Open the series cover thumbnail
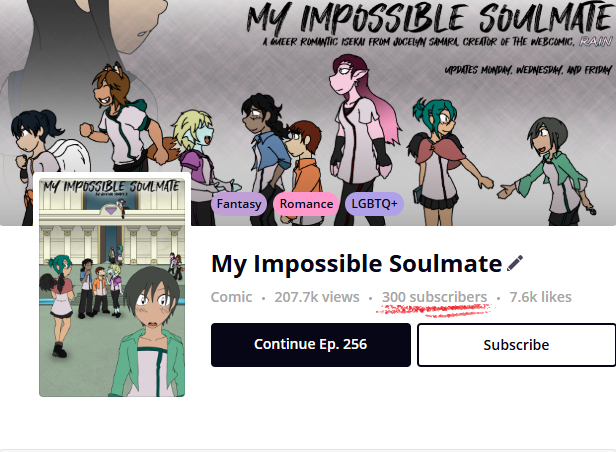 (x=112, y=287)
